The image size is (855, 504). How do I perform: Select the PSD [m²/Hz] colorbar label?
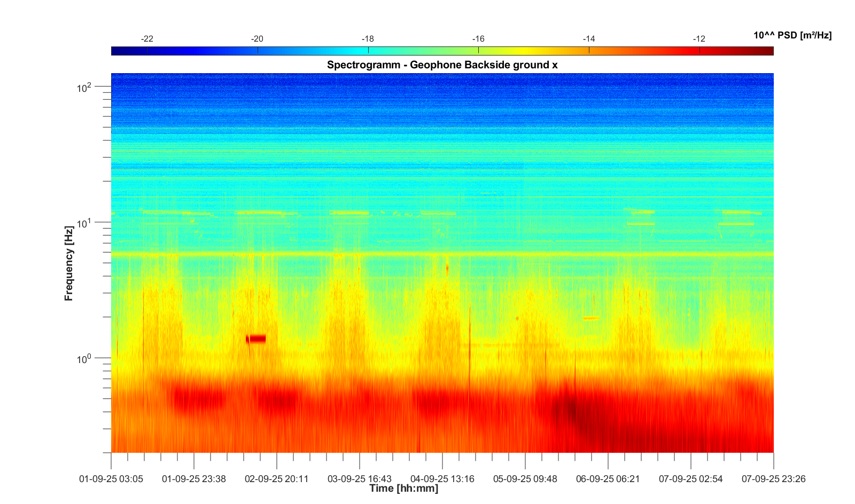792,36
